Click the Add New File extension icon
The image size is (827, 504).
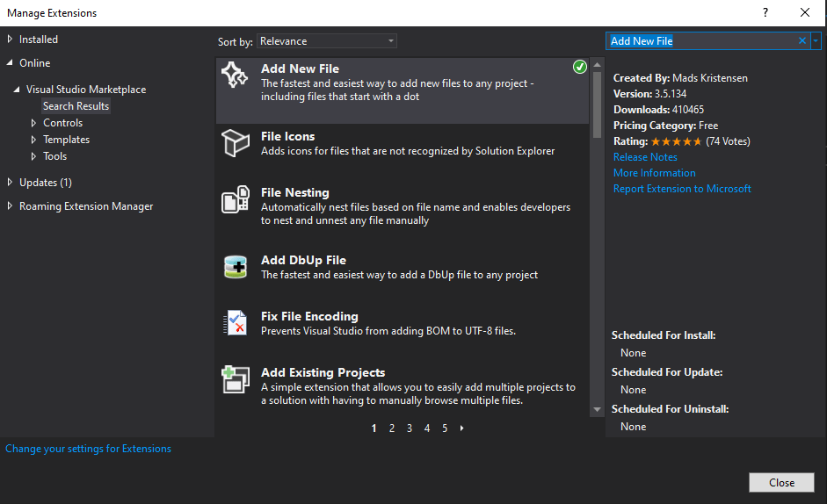pyautogui.click(x=236, y=76)
